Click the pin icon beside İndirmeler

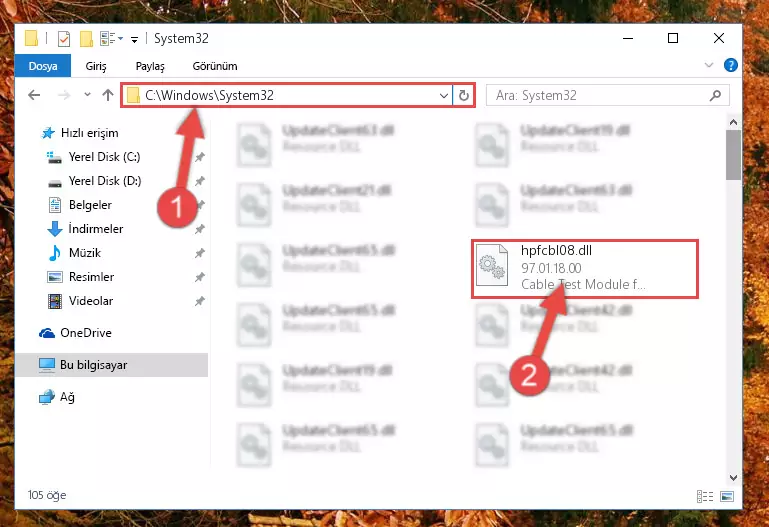click(200, 229)
